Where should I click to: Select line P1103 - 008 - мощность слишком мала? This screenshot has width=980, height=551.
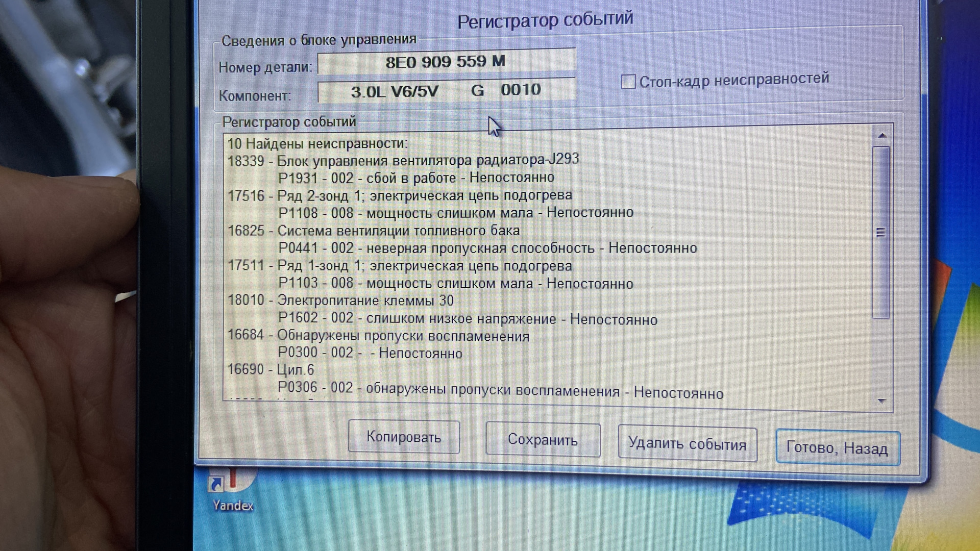pos(455,284)
